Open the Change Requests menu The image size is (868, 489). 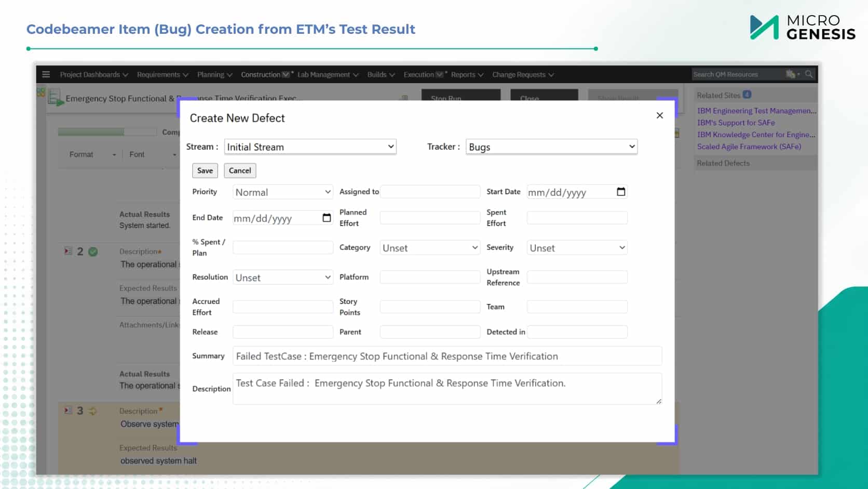(x=523, y=75)
